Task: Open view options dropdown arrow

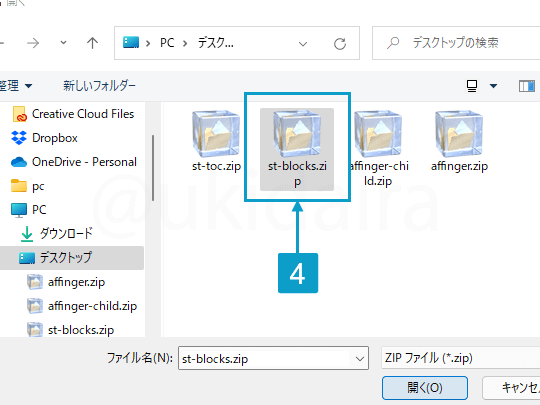Action: pos(493,86)
